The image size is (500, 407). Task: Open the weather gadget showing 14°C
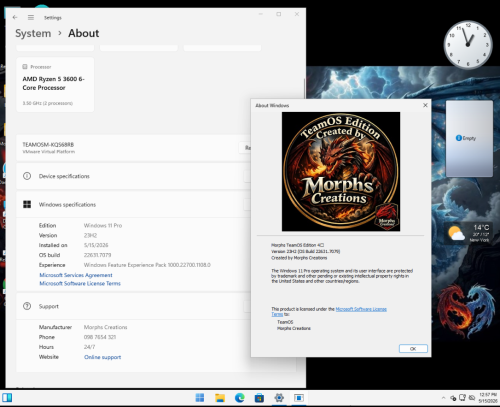(468, 233)
